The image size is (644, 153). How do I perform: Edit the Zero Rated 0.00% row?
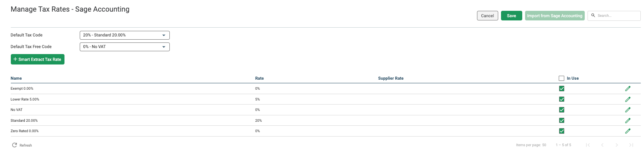(x=628, y=131)
